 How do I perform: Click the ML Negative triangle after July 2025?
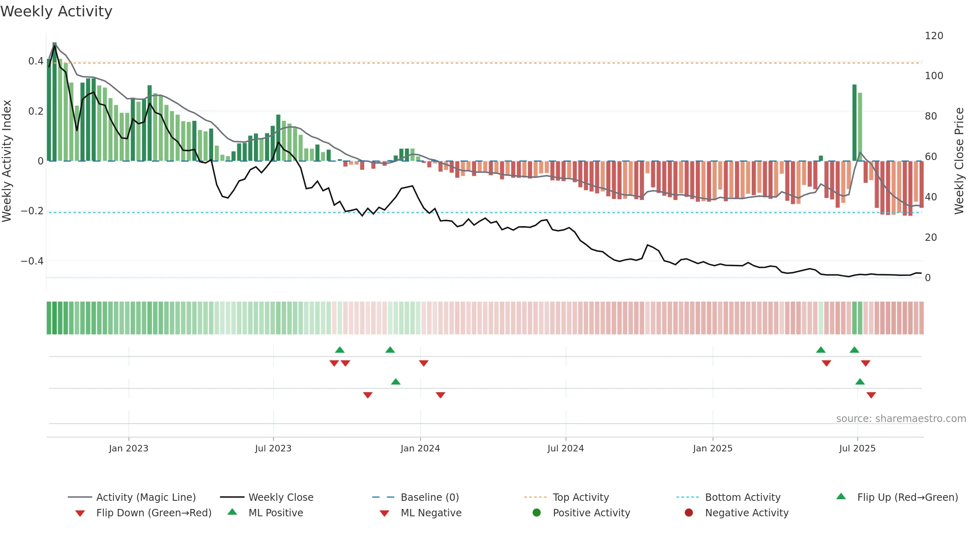[871, 395]
